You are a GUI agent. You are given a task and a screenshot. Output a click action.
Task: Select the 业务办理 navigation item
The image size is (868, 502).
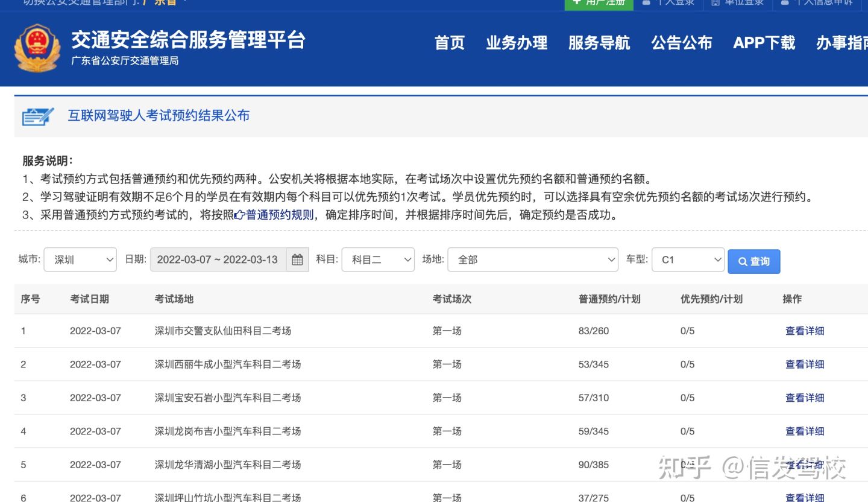517,43
